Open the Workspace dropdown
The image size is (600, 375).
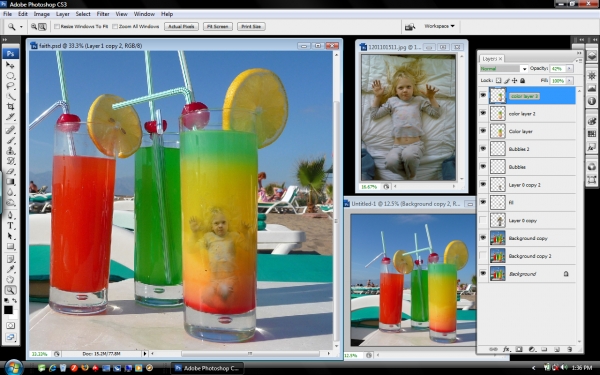439,26
